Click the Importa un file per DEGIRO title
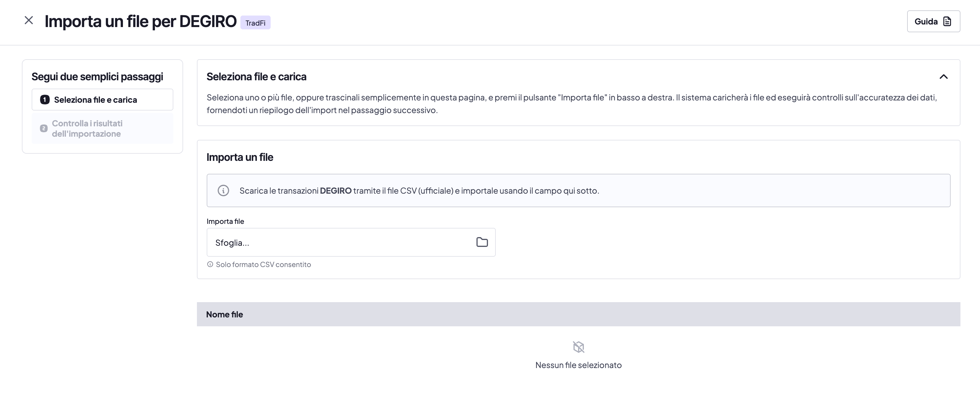980x404 pixels. tap(140, 22)
